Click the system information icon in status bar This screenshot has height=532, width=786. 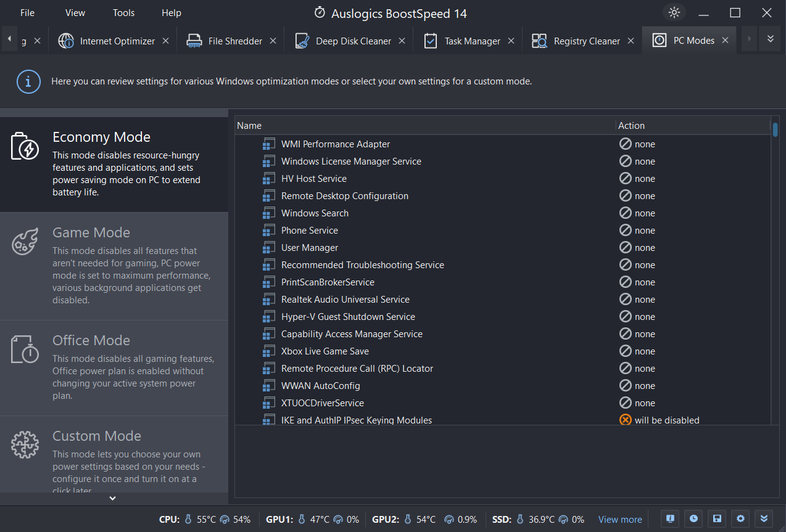click(x=670, y=519)
